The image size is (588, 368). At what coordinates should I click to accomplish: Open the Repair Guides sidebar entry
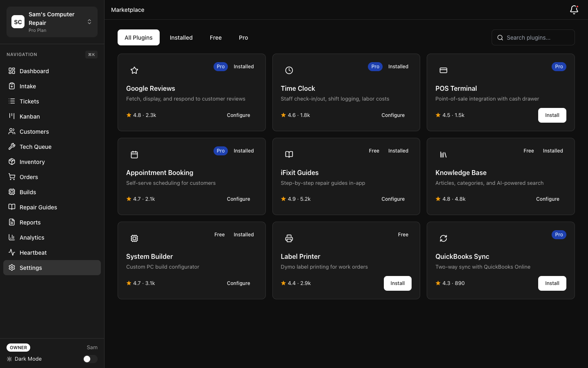(38, 207)
